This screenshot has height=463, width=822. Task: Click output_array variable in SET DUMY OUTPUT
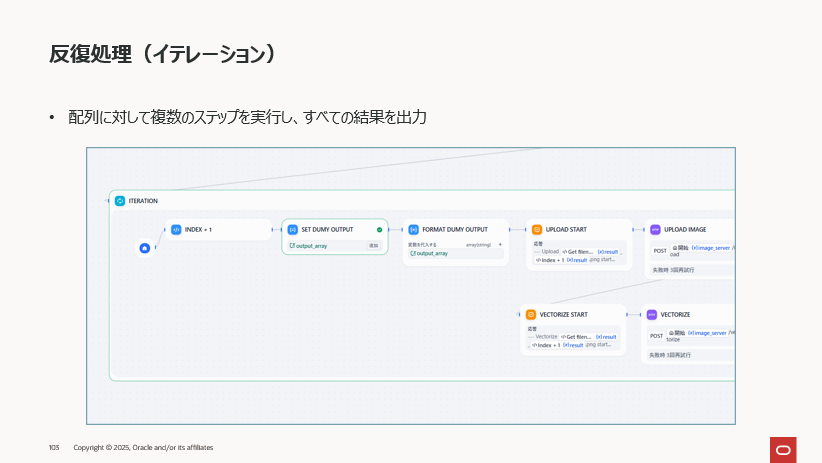308,245
